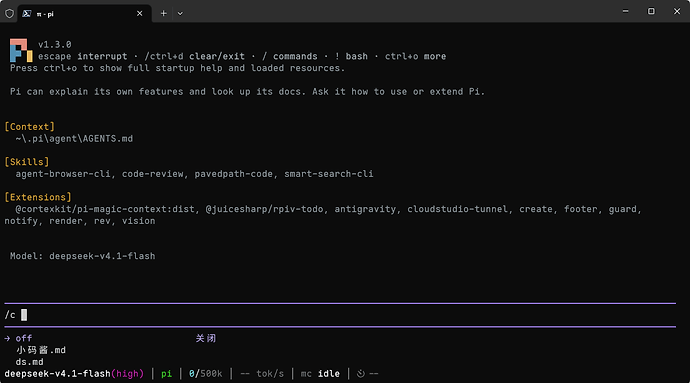The width and height of the screenshot is (690, 383).
Task: Select the 'π - pi' terminal tab
Action: [x=84, y=14]
